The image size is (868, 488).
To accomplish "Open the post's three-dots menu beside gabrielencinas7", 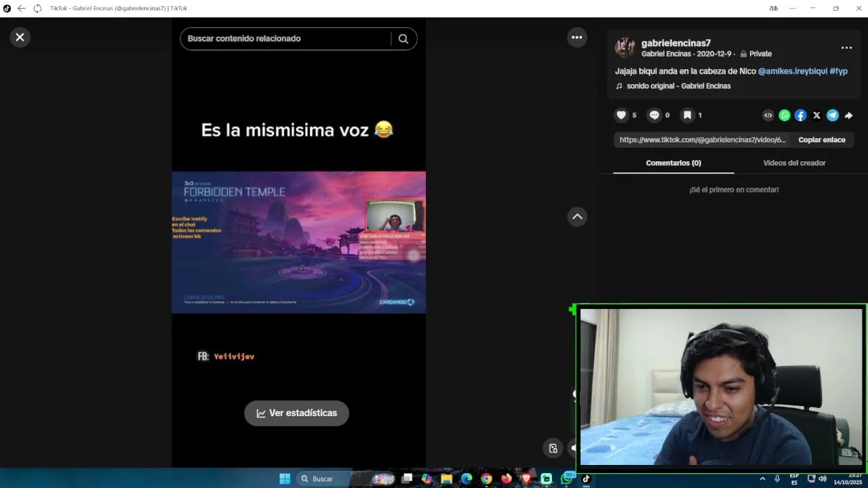I will (x=846, y=47).
